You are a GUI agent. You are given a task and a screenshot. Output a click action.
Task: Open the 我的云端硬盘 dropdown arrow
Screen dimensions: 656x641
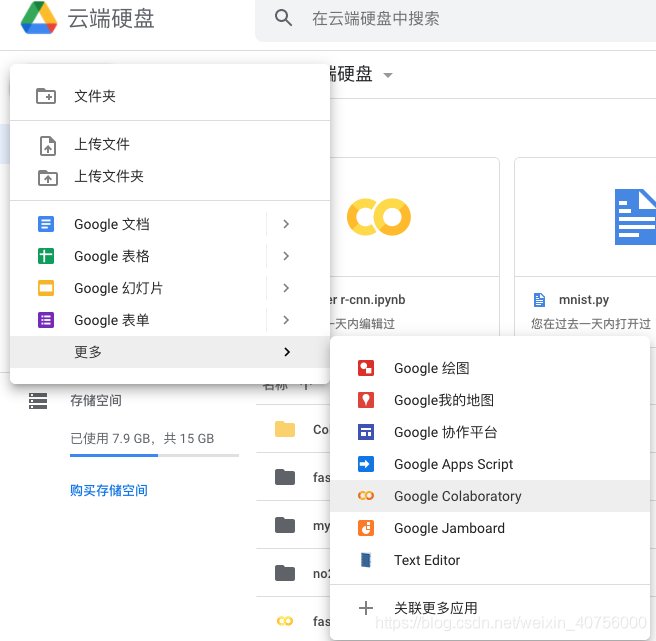(388, 75)
